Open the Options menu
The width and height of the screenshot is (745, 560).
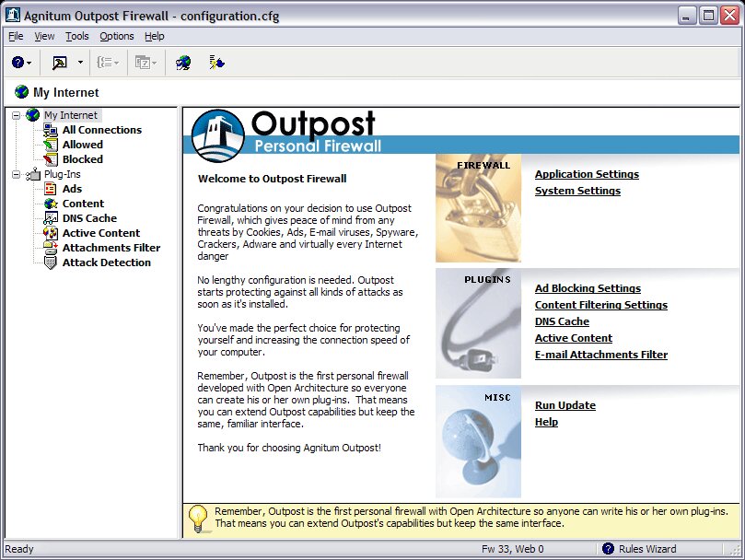[x=116, y=36]
